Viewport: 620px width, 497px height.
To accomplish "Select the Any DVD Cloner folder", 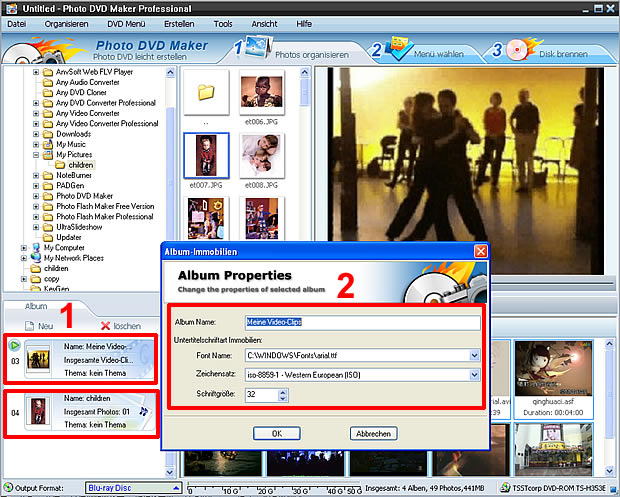I will (81, 93).
